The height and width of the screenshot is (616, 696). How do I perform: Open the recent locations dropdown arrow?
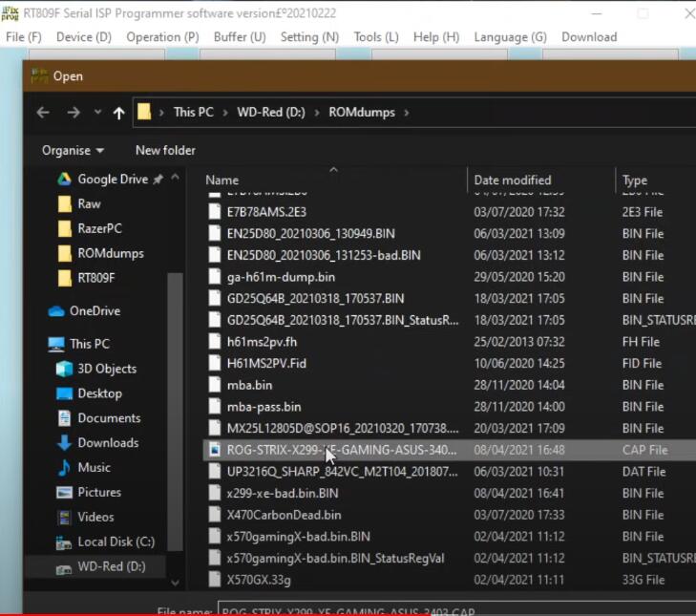[97, 112]
